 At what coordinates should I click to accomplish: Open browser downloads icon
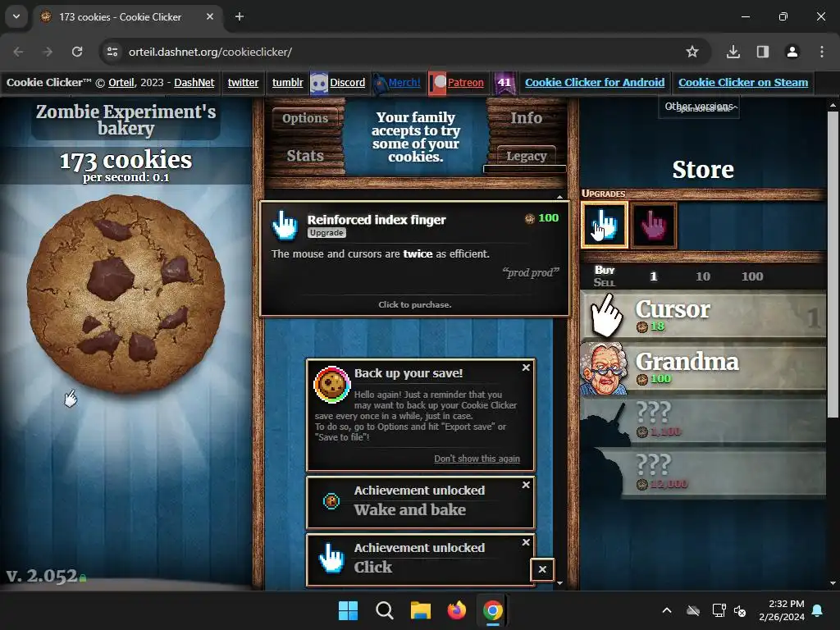point(733,52)
